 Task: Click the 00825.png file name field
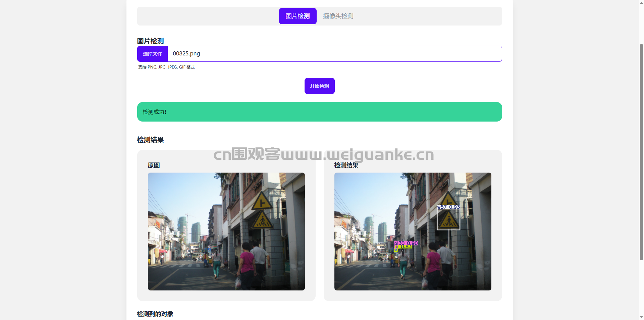click(x=334, y=54)
